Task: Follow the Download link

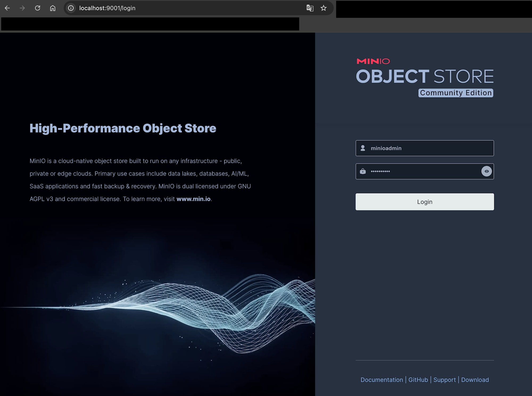Action: click(x=475, y=380)
